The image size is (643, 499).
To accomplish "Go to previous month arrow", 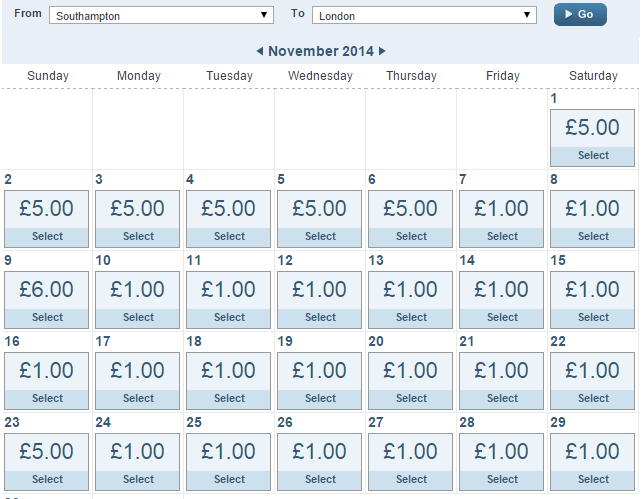I will pyautogui.click(x=260, y=51).
